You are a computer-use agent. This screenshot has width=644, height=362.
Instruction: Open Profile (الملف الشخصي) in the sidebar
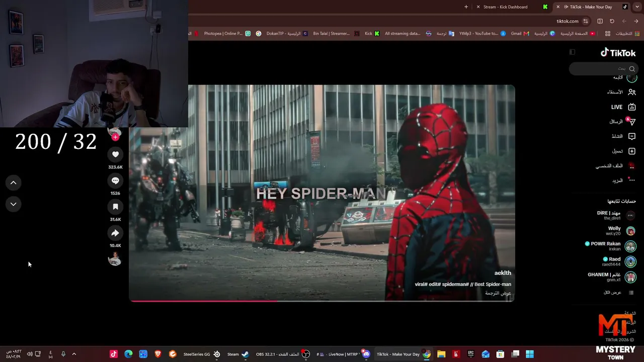[x=615, y=166]
